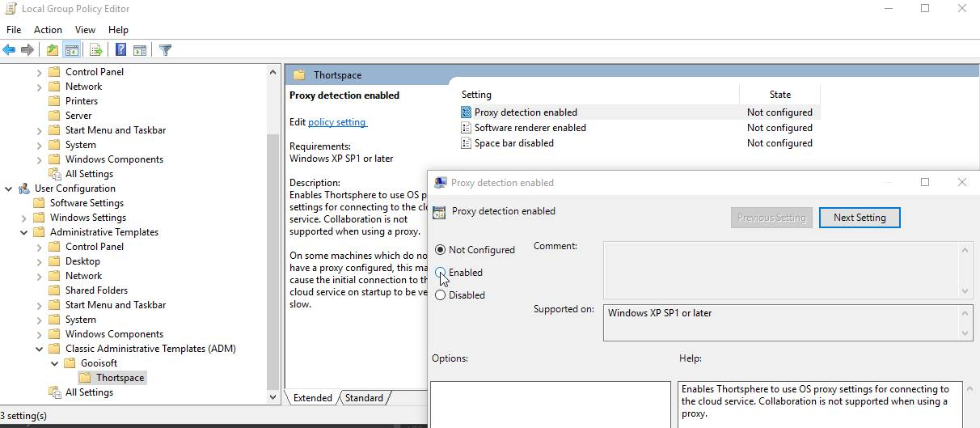
Task: Open the Help menu
Action: coord(118,30)
